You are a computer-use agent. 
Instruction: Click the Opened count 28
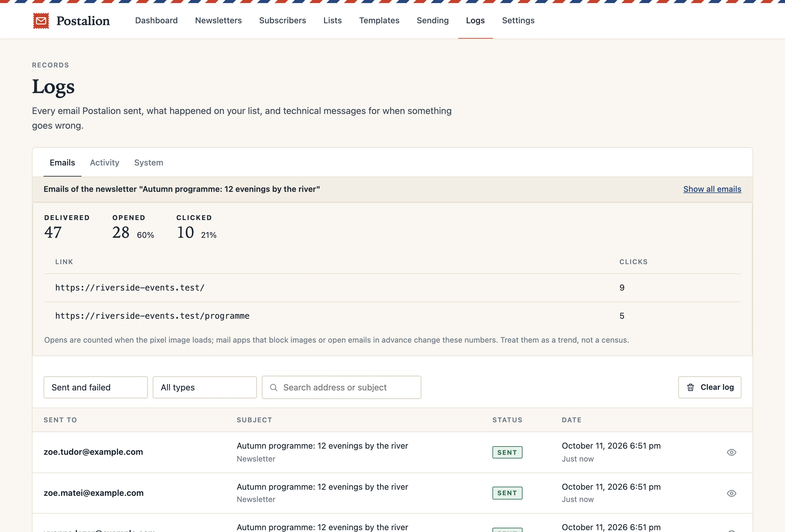tap(121, 233)
